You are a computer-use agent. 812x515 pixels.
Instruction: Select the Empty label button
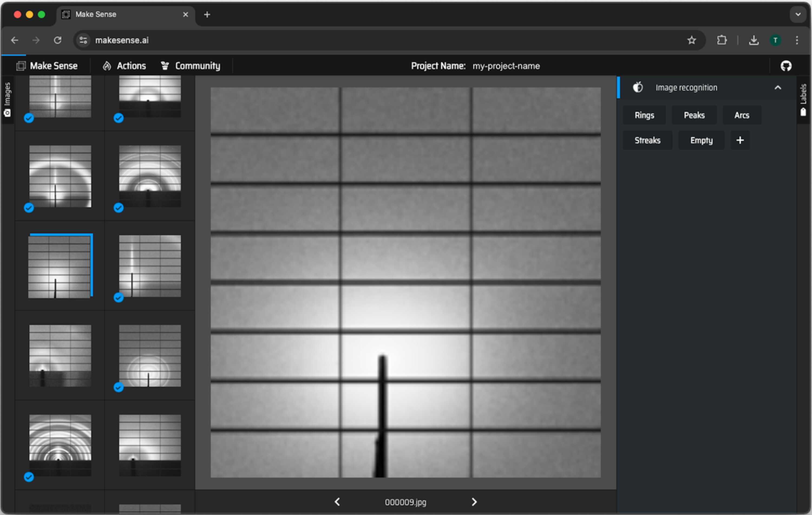[x=701, y=140]
